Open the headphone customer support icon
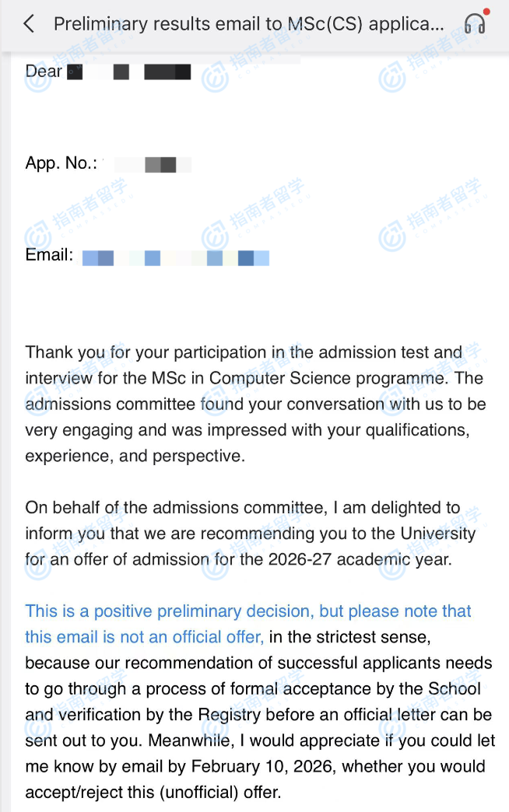This screenshot has height=812, width=509. click(x=474, y=24)
